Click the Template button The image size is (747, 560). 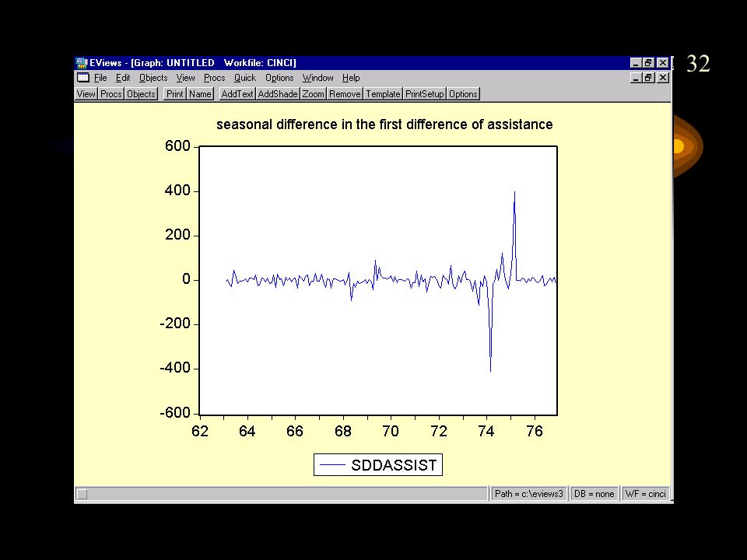point(383,94)
